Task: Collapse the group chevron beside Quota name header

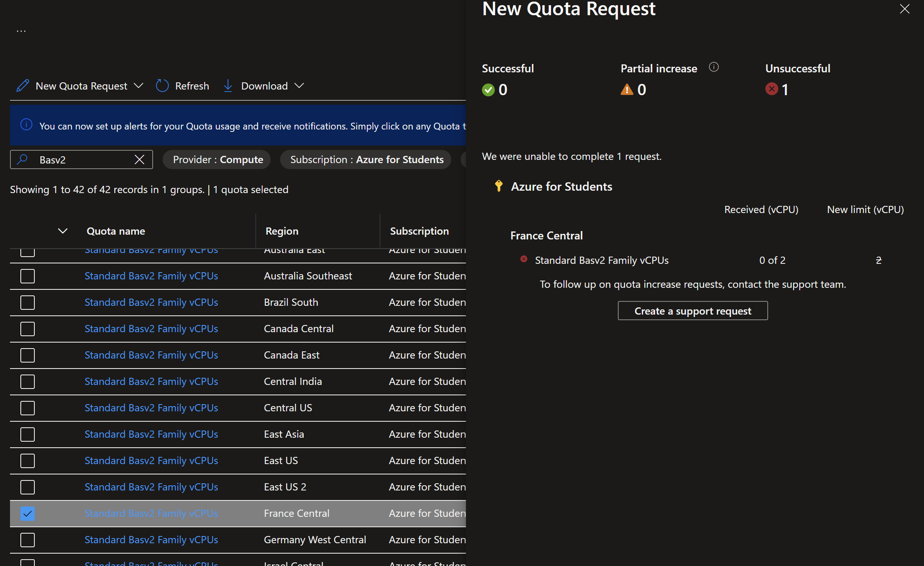Action: coord(63,231)
